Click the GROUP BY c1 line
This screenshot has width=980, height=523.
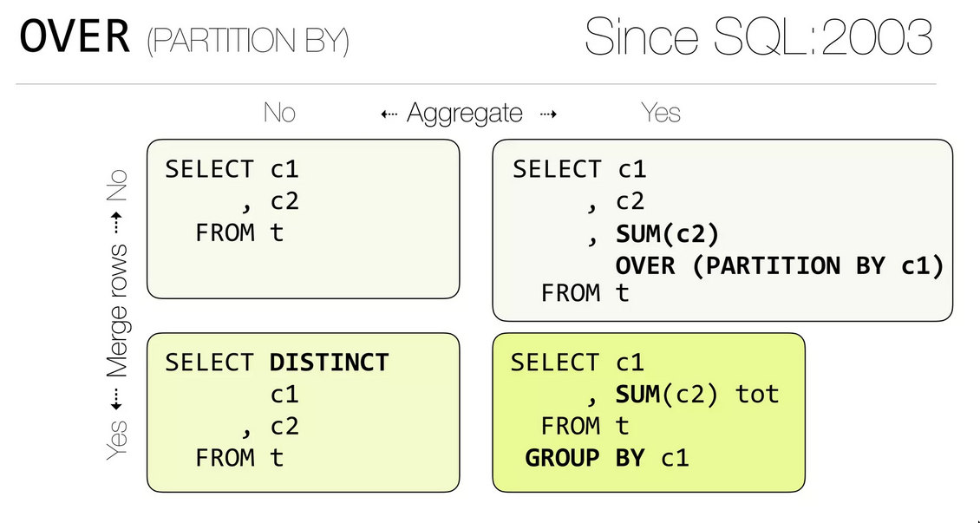click(606, 457)
